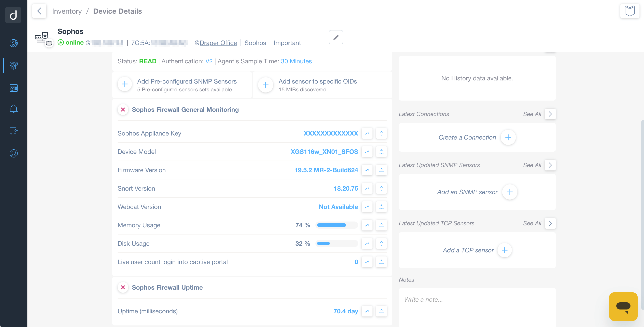Click the Add a TCP sensor plus button

coord(504,250)
